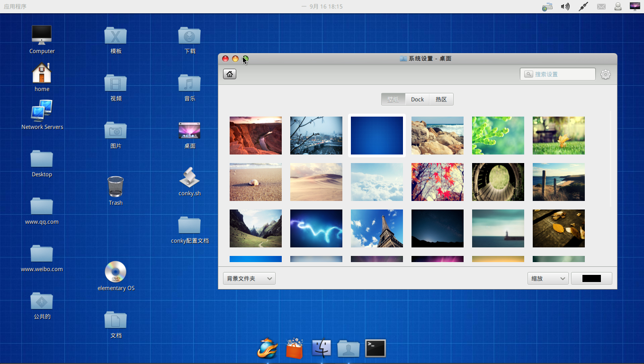Open the settings gear beside the search field
Viewport: 644px width, 364px height.
point(605,74)
